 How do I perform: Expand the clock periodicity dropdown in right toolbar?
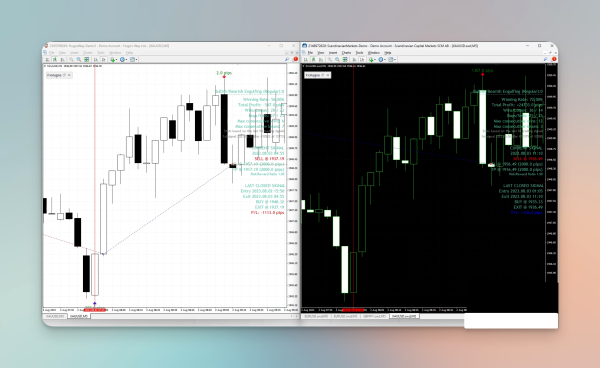coord(382,60)
